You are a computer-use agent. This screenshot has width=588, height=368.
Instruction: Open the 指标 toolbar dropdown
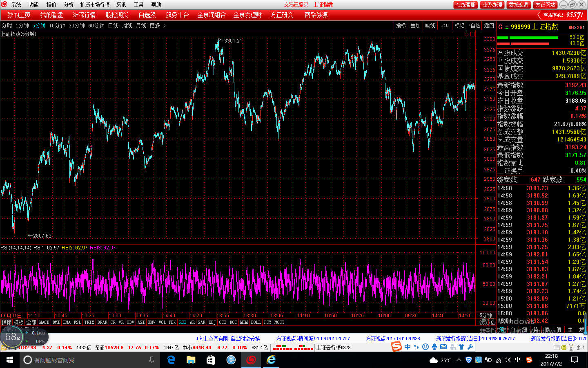401,25
